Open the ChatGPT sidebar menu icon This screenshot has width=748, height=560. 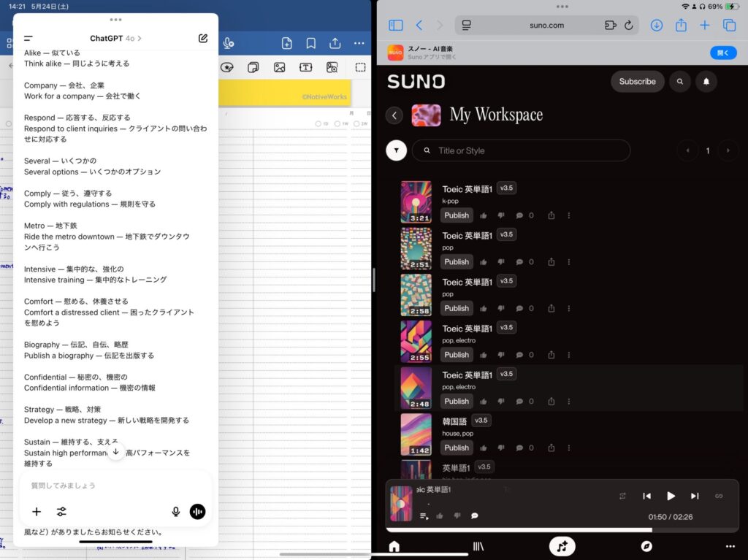28,38
